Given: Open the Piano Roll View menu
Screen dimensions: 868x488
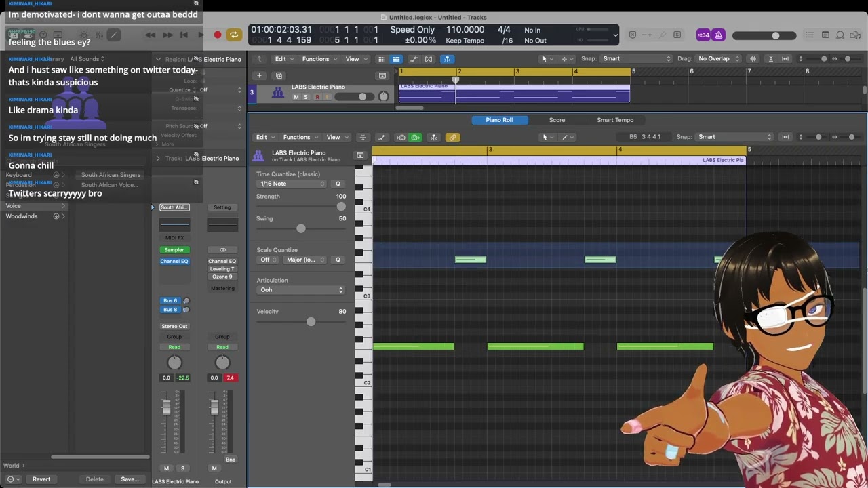Looking at the screenshot, I should tap(336, 137).
